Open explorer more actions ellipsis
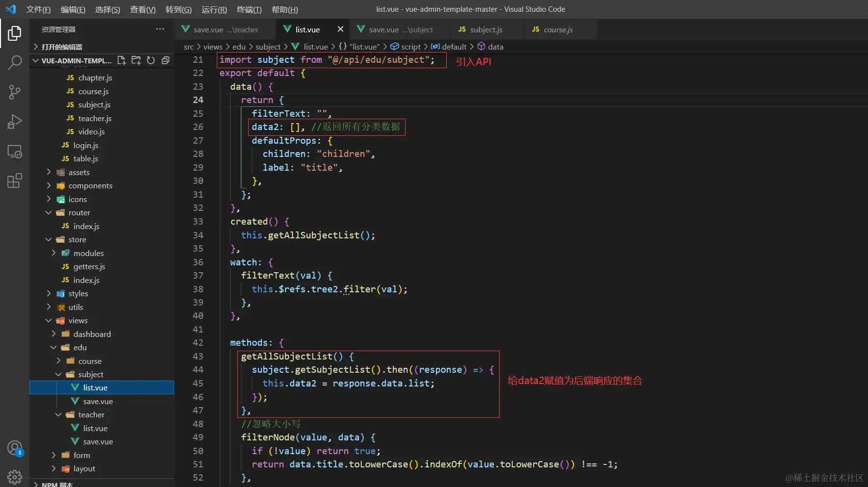The height and width of the screenshot is (487, 868). 160,29
